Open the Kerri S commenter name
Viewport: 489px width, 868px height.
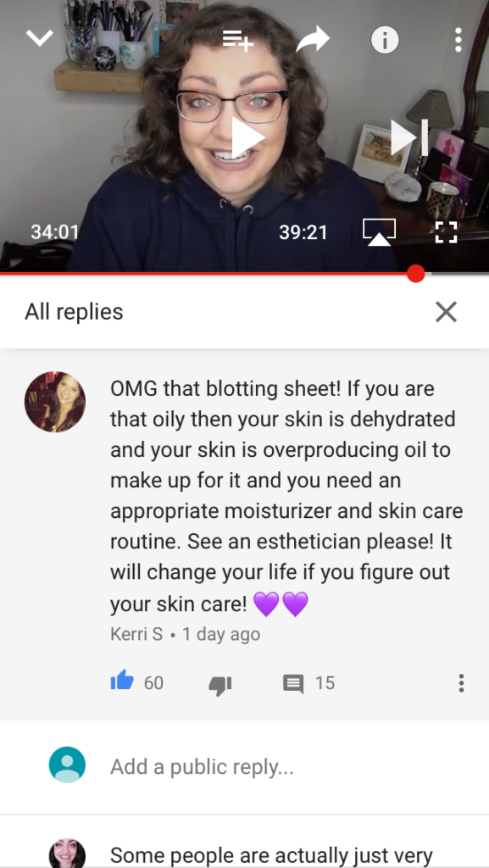tap(136, 634)
